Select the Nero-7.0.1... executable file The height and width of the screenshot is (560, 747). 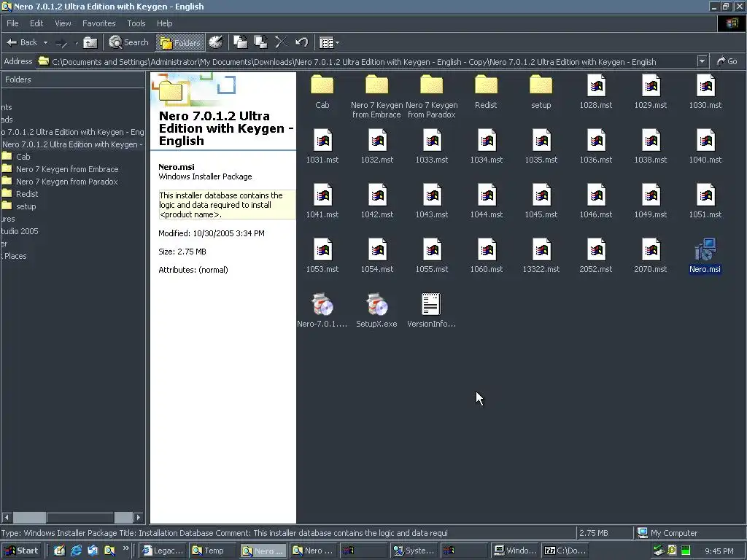point(322,311)
